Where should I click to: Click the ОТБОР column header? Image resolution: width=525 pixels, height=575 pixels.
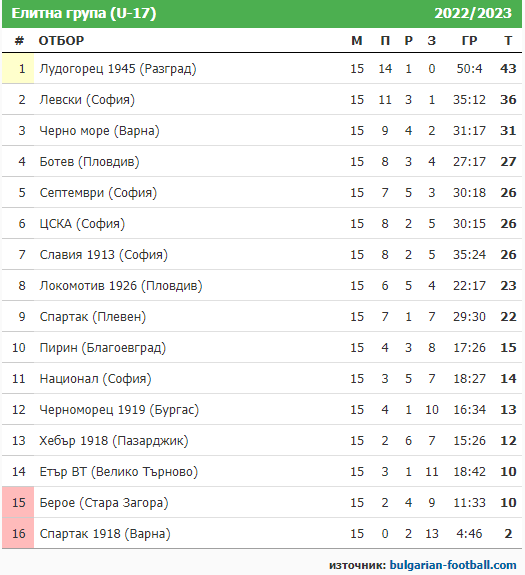pos(61,40)
